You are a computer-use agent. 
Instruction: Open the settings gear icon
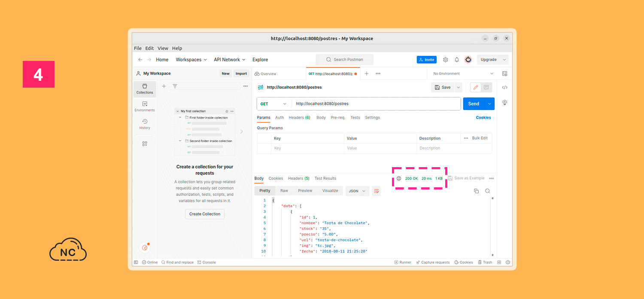point(446,60)
